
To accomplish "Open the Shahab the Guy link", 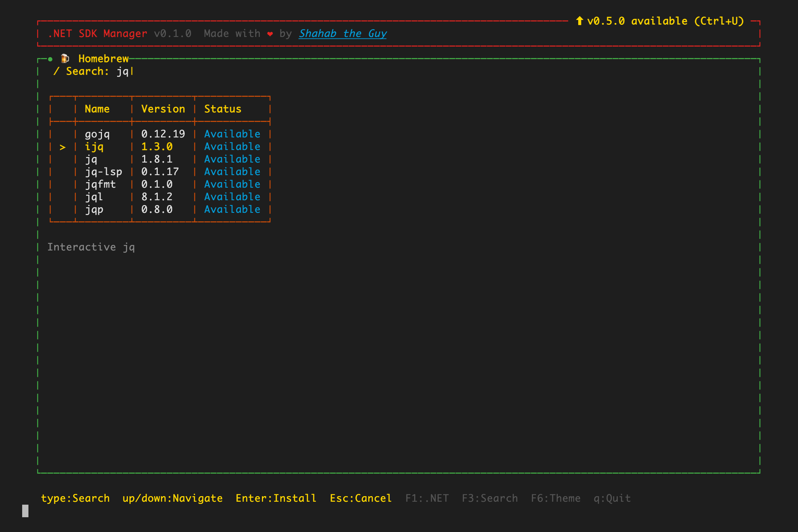I will click(342, 34).
